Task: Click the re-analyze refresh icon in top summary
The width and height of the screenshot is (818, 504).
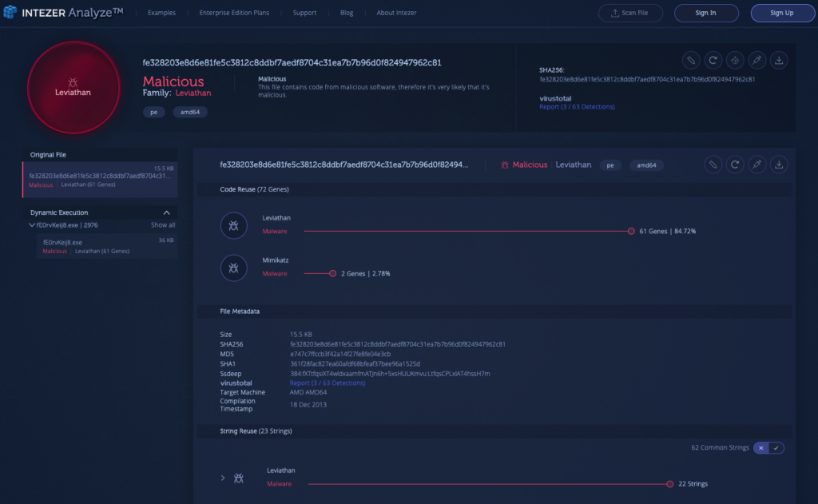Action: 713,60
